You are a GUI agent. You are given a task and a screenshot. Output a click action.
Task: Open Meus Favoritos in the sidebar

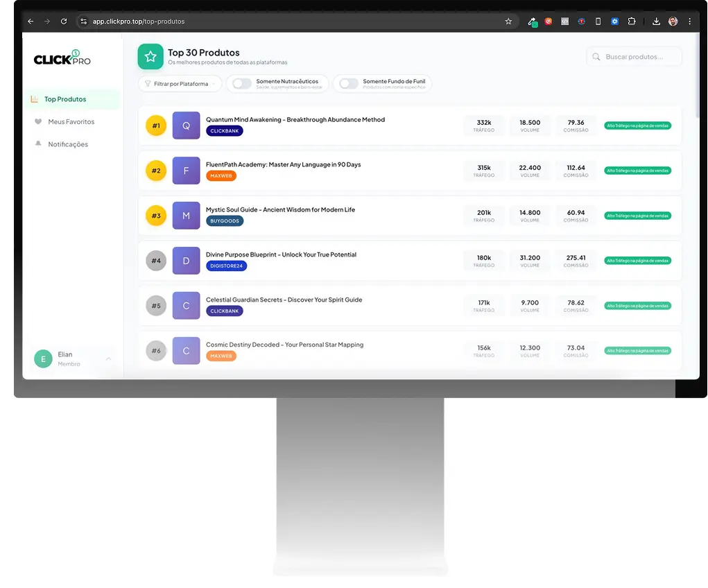click(x=71, y=122)
